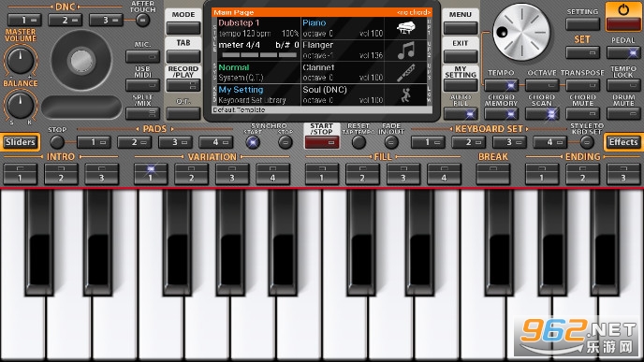This screenshot has height=362, width=644.
Task: Select Ending 1
Action: [x=542, y=174]
